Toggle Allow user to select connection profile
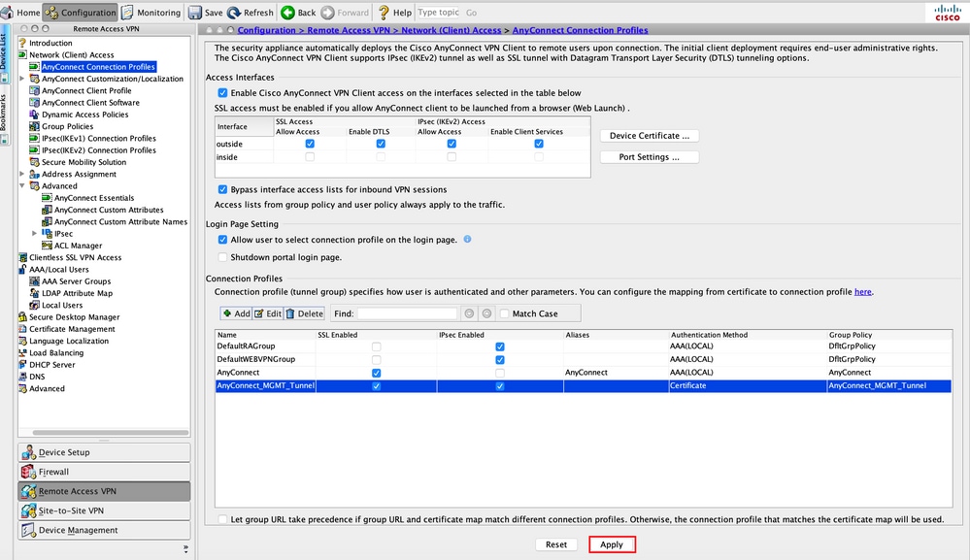The height and width of the screenshot is (560, 970). [222, 240]
